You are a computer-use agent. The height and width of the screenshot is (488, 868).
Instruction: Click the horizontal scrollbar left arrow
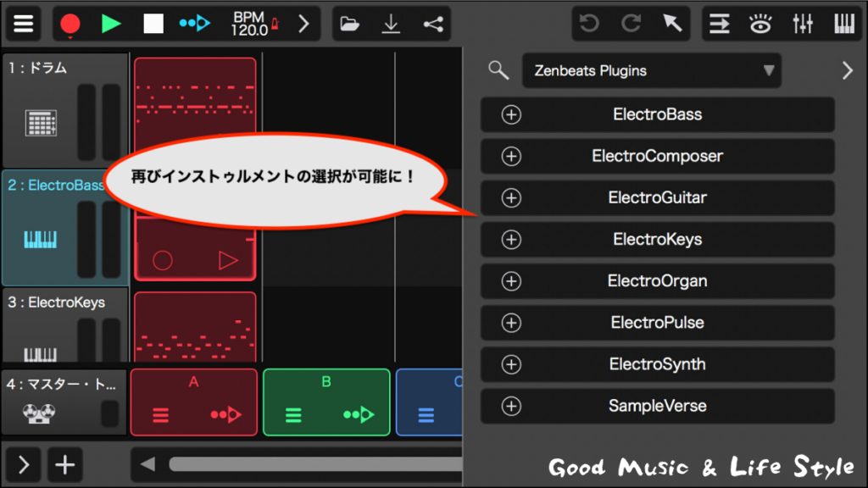tap(147, 464)
